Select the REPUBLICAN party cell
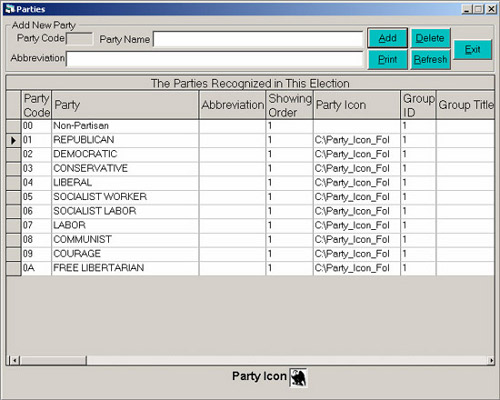 125,140
